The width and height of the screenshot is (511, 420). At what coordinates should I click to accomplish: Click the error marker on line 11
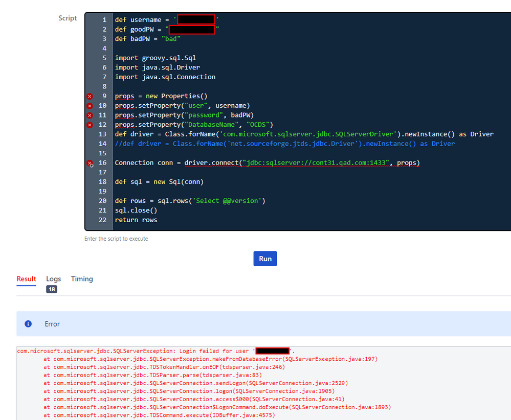(90, 115)
